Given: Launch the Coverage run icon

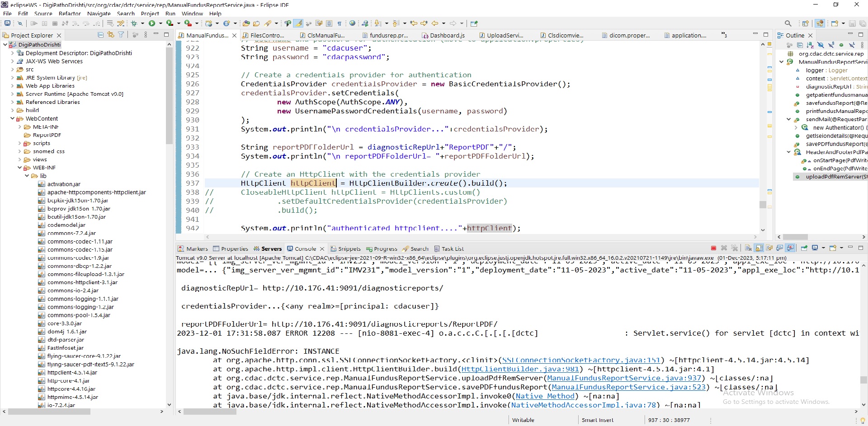Looking at the screenshot, I should coord(170,23).
